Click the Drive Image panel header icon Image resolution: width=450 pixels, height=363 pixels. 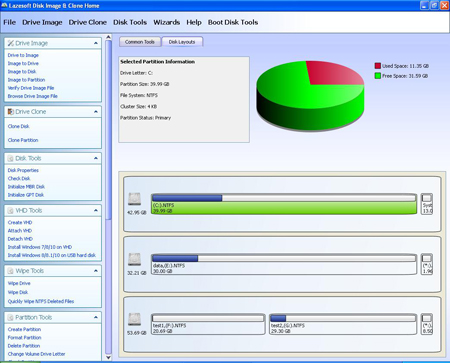[11, 43]
